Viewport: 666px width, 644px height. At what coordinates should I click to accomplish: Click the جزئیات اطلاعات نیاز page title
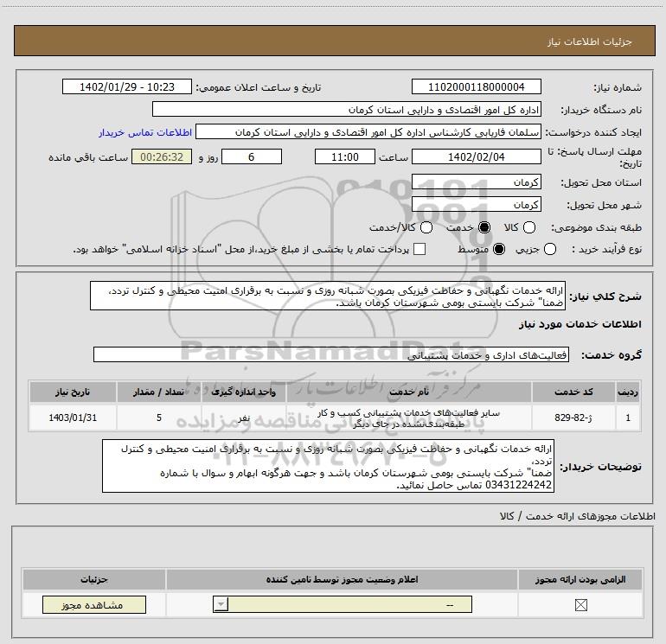click(590, 41)
